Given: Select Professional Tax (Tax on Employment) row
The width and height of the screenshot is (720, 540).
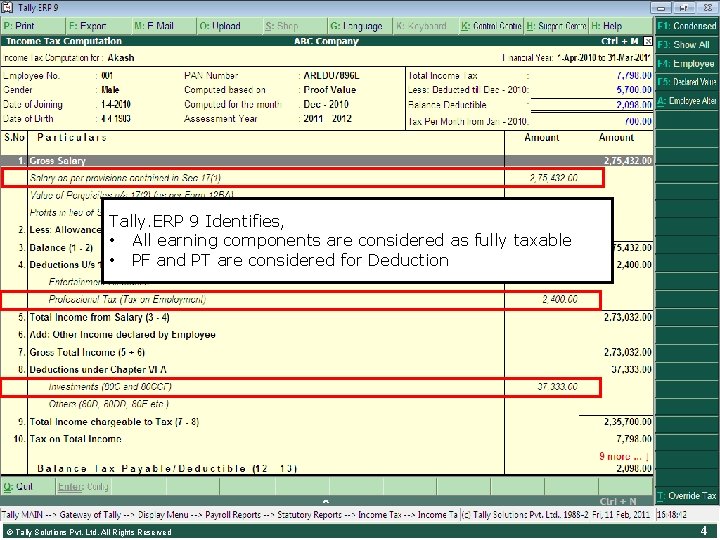Looking at the screenshot, I should click(301, 300).
